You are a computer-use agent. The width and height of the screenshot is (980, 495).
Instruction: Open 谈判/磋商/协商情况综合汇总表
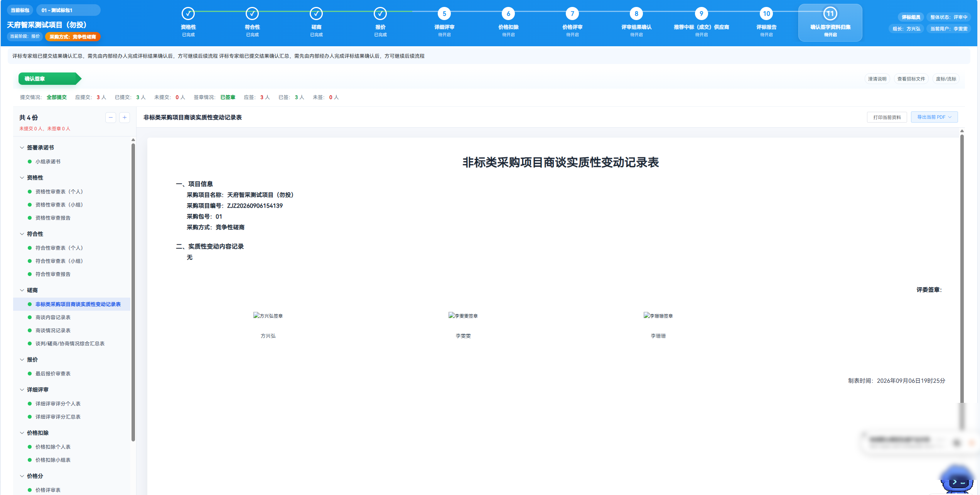70,343
